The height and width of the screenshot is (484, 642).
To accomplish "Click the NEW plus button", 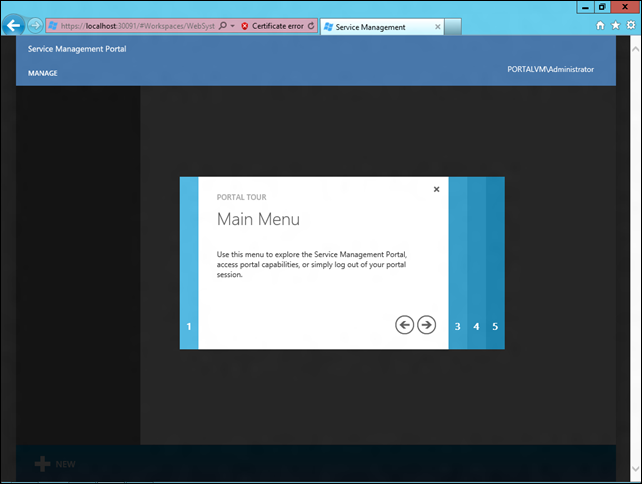I will [x=55, y=464].
